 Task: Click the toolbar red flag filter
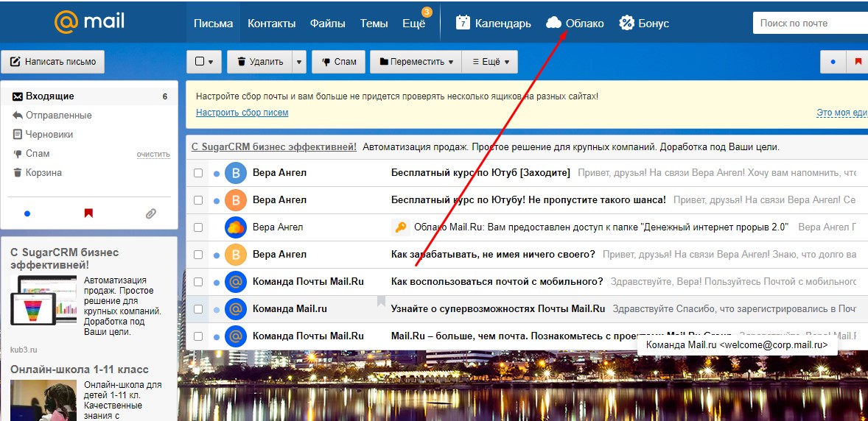858,61
